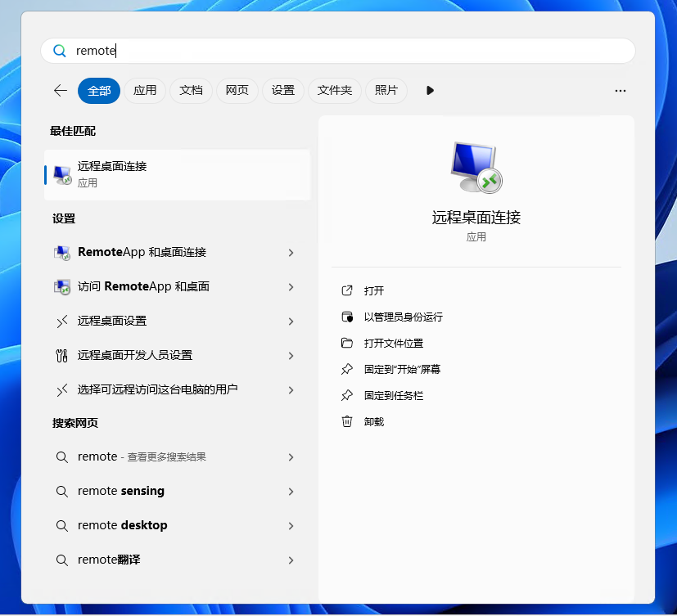Switch to the 文档 filter tab
Screen dimensions: 677x616
point(191,91)
